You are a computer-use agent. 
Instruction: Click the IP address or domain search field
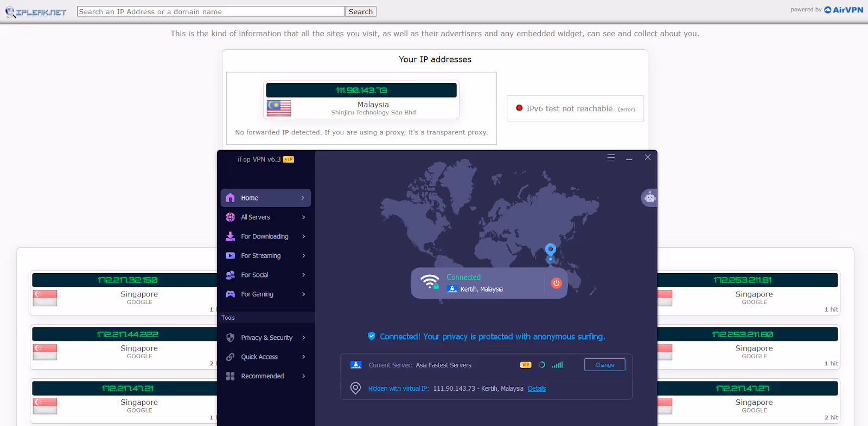[x=211, y=11]
